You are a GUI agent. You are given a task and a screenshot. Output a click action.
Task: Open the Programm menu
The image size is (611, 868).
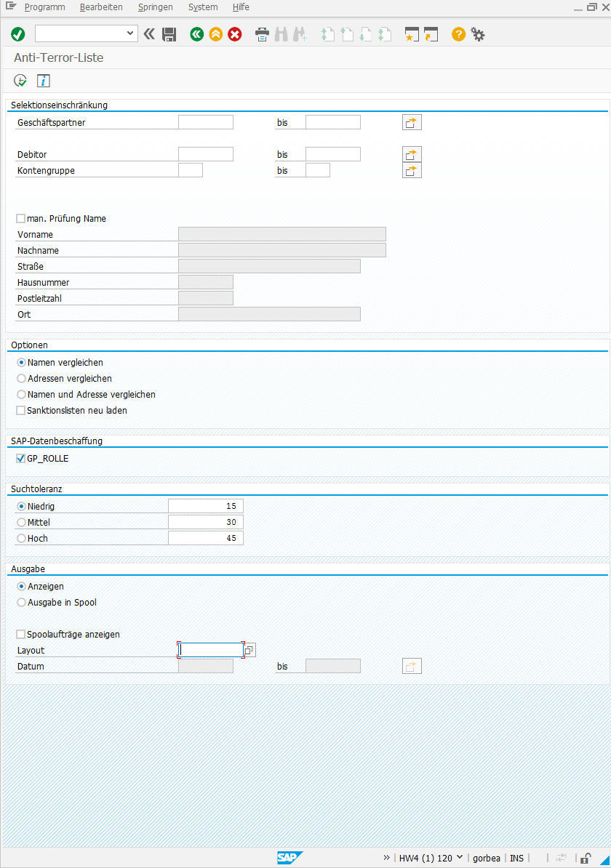(x=45, y=7)
